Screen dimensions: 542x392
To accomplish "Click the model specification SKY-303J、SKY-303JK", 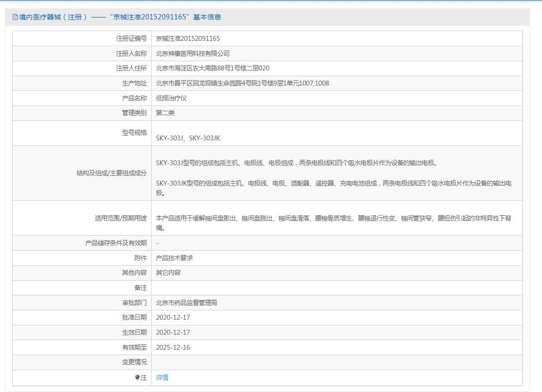I will 188,138.
